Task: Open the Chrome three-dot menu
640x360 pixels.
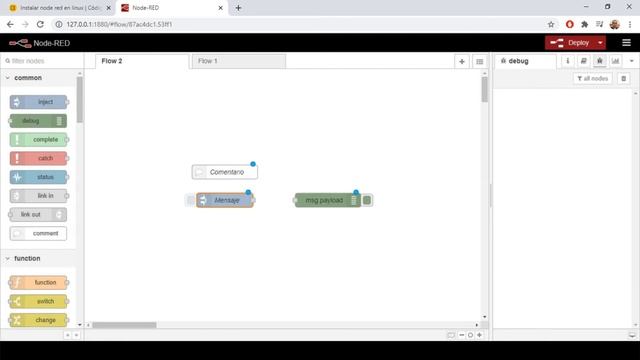Action: 630,24
